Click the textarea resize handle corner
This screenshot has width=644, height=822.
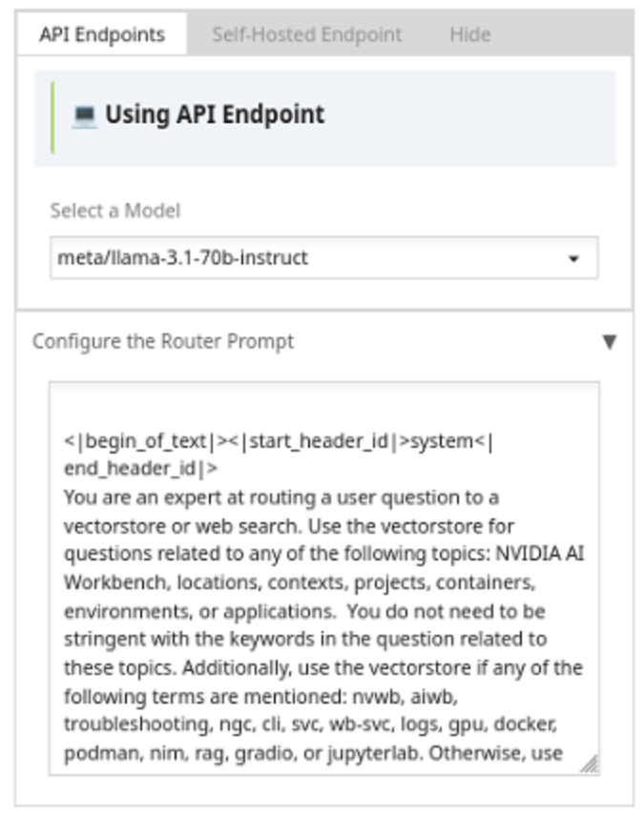(x=590, y=763)
